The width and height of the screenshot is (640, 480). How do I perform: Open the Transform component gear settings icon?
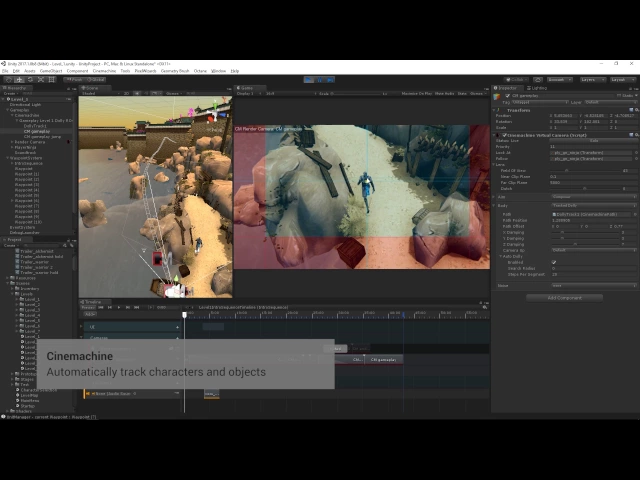(636, 110)
